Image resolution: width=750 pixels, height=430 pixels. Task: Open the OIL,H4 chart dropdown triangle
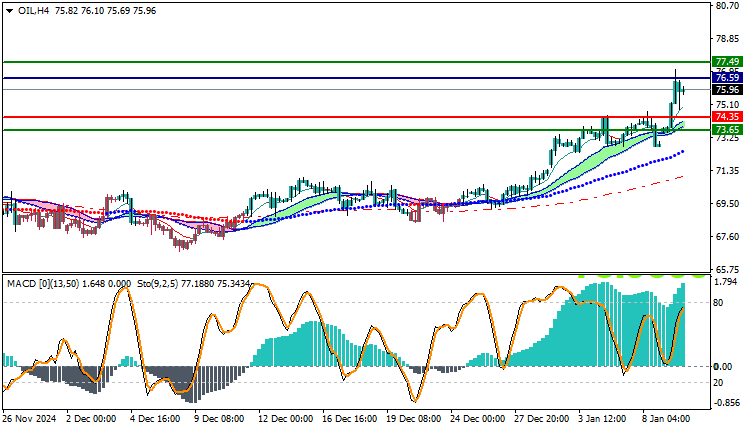[x=9, y=11]
